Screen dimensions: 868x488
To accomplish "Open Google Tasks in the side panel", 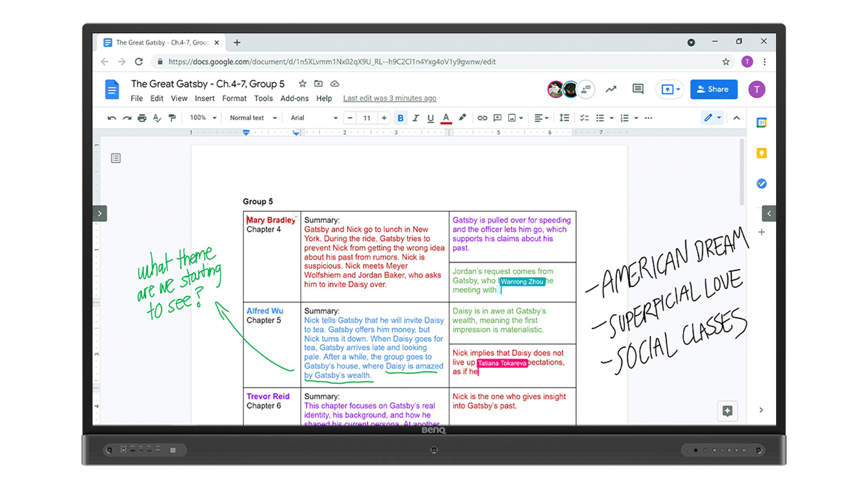I will click(x=761, y=183).
